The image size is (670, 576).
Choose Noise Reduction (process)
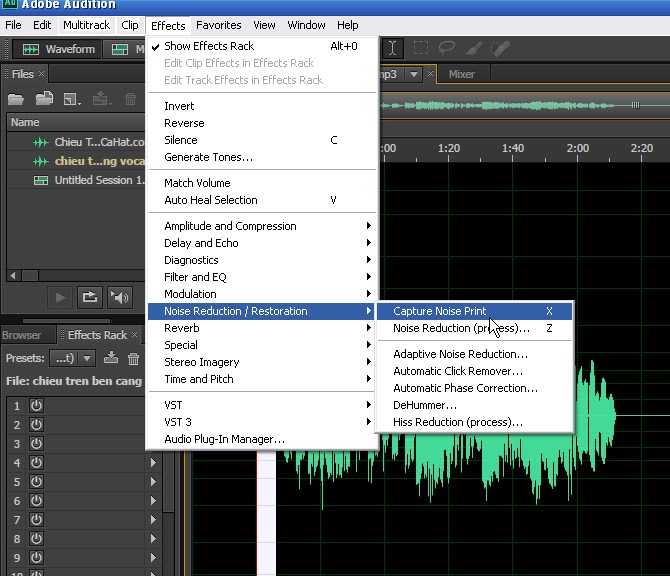pyautogui.click(x=474, y=328)
